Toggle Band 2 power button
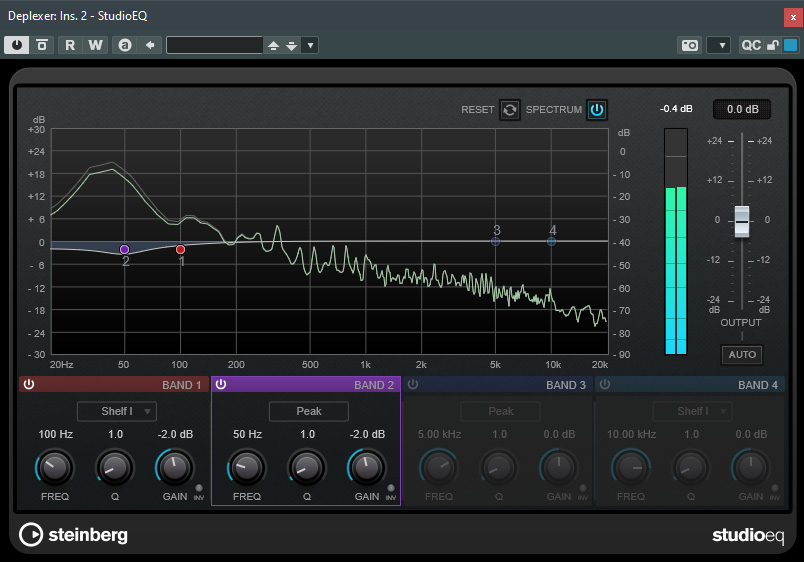This screenshot has width=804, height=562. tap(221, 385)
